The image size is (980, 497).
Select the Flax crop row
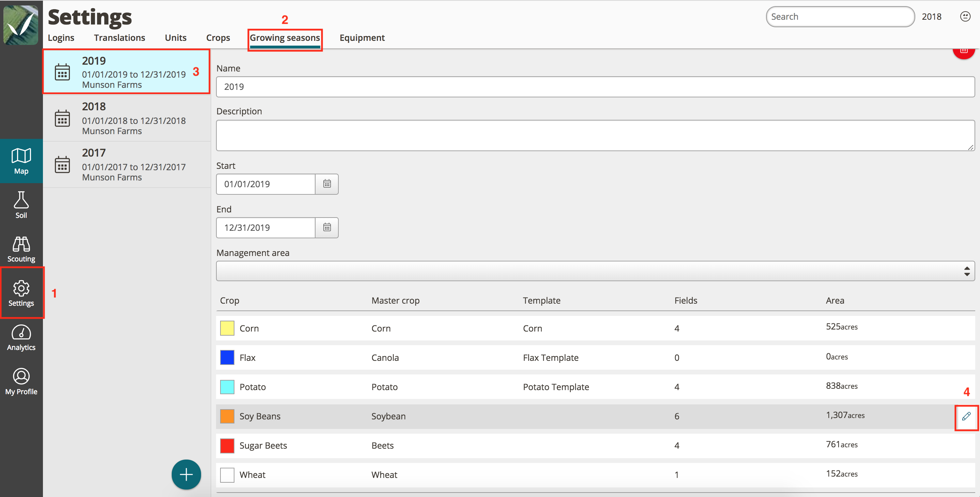coord(595,357)
